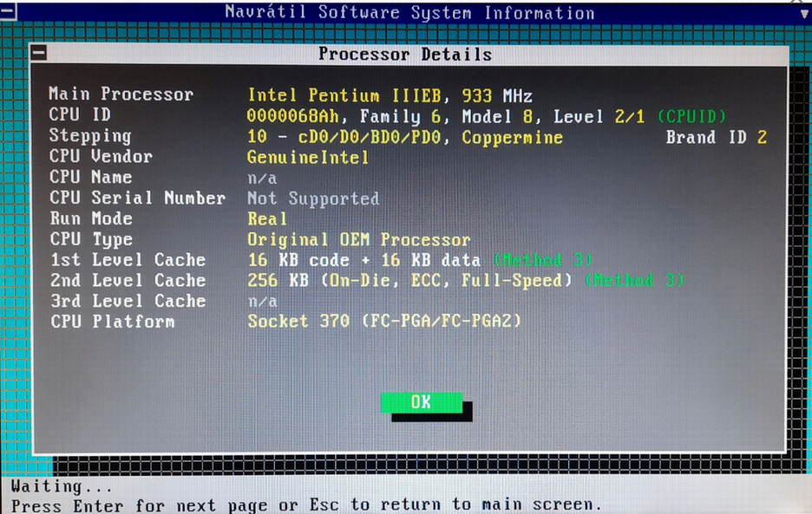This screenshot has height=514, width=812.
Task: Click the 'CPU ID' label
Action: [x=80, y=114]
